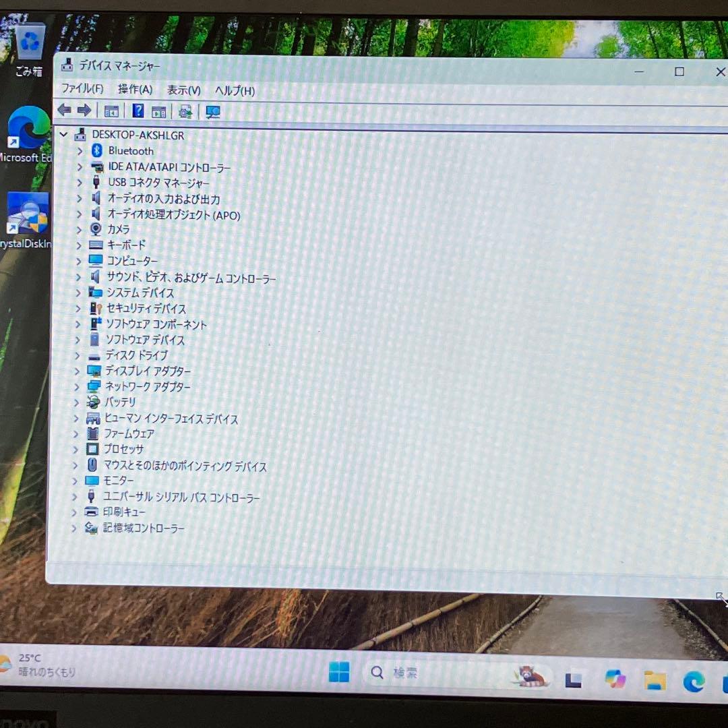Click the show/hide console tree icon
The width and height of the screenshot is (728, 728).
click(x=112, y=110)
